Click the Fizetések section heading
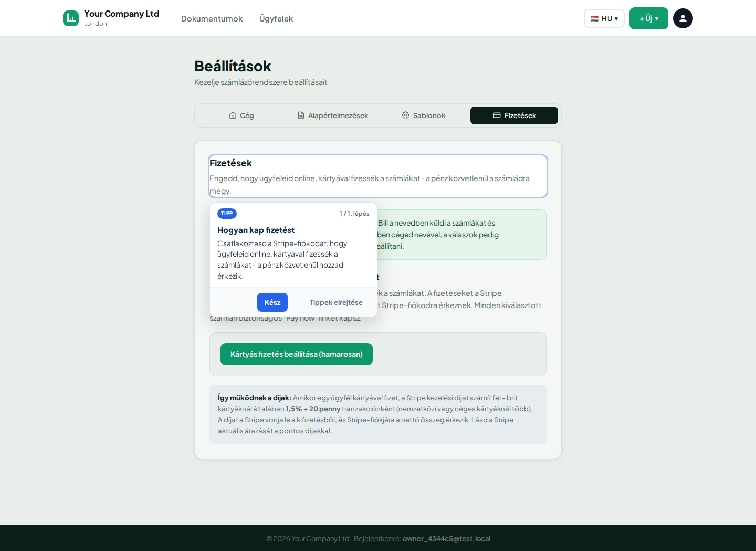Image resolution: width=756 pixels, height=551 pixels. [230, 163]
